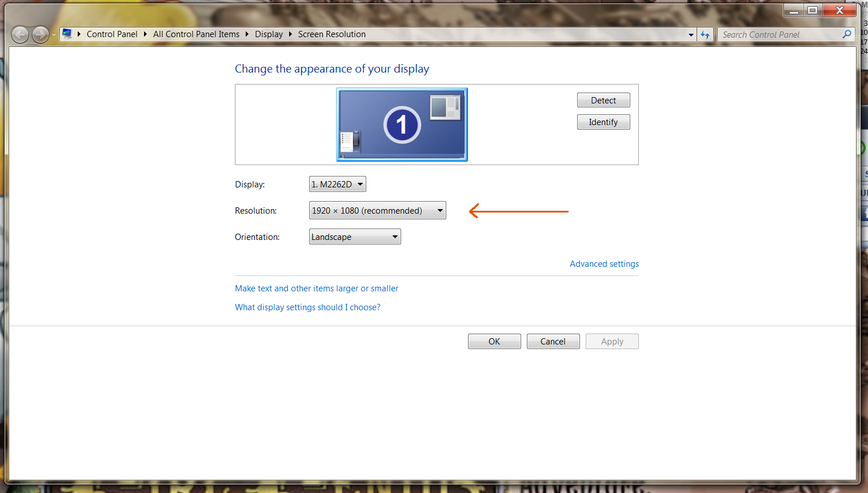
Task: Click the Orientation: label
Action: 257,237
